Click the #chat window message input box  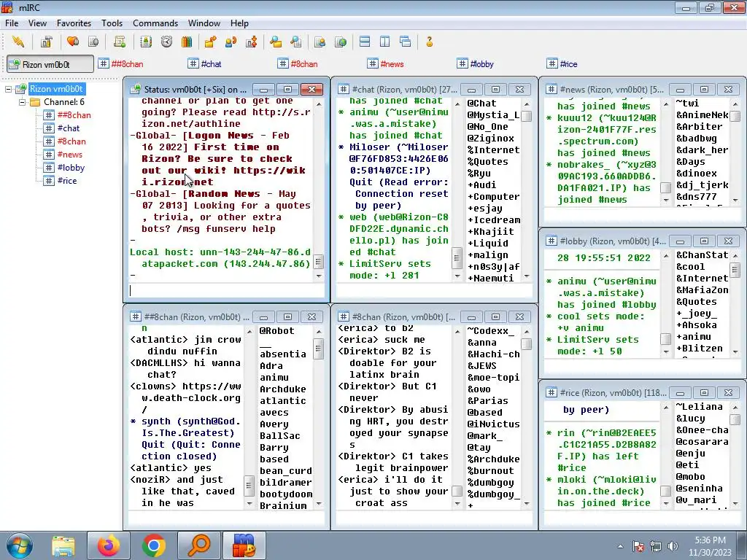click(433, 290)
